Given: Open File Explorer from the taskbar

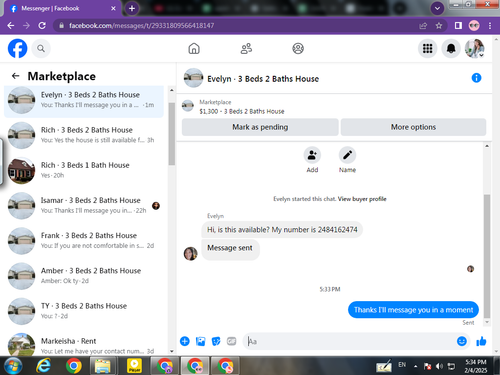Looking at the screenshot, I should pos(103,366).
